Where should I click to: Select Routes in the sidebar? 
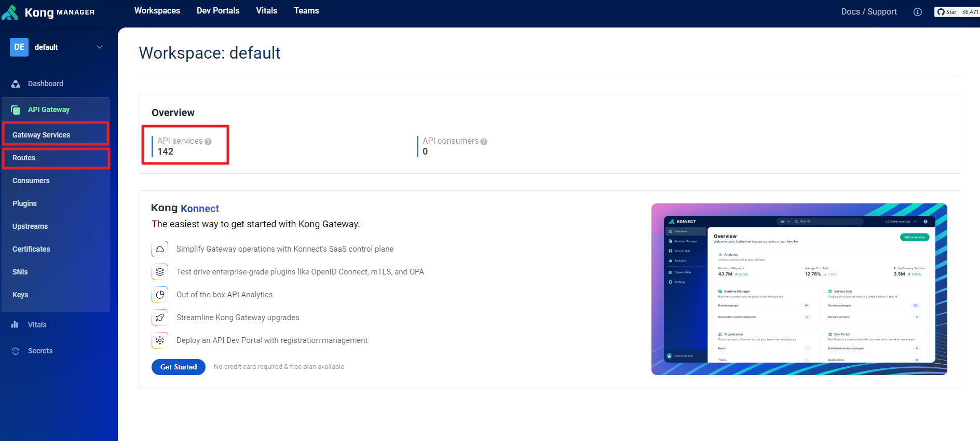tap(24, 158)
